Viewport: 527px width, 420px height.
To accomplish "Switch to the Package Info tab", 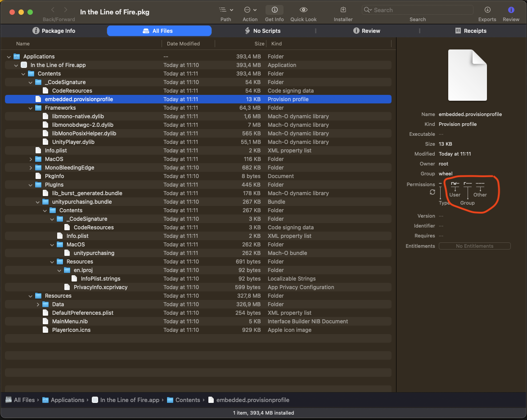I will point(54,31).
